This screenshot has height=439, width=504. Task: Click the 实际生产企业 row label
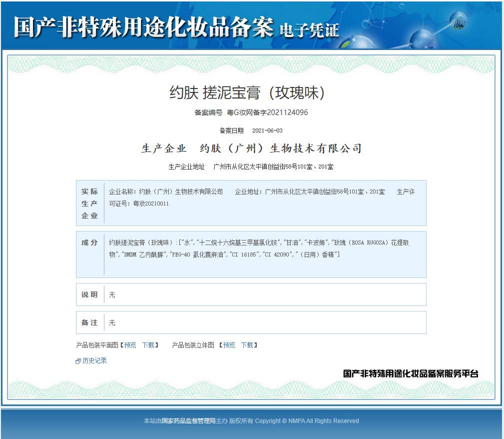click(x=89, y=203)
